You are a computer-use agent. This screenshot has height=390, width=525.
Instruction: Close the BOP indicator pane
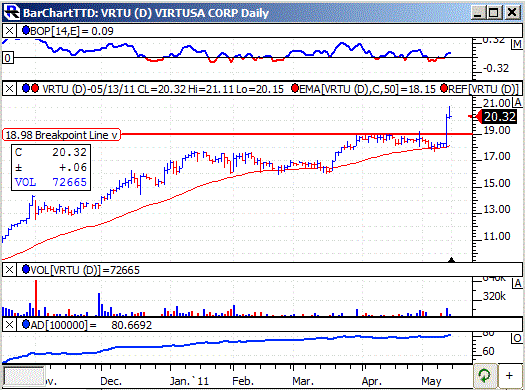tap(9, 31)
